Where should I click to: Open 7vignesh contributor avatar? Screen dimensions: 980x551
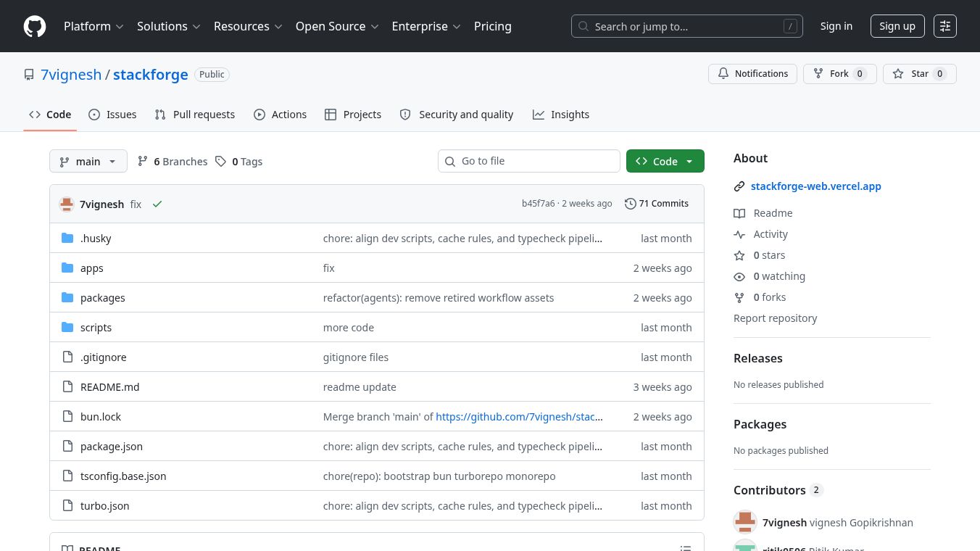[x=745, y=523]
